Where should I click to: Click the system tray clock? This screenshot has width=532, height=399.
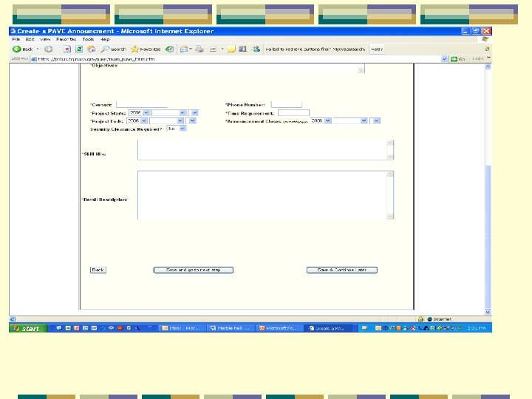pyautogui.click(x=477, y=328)
